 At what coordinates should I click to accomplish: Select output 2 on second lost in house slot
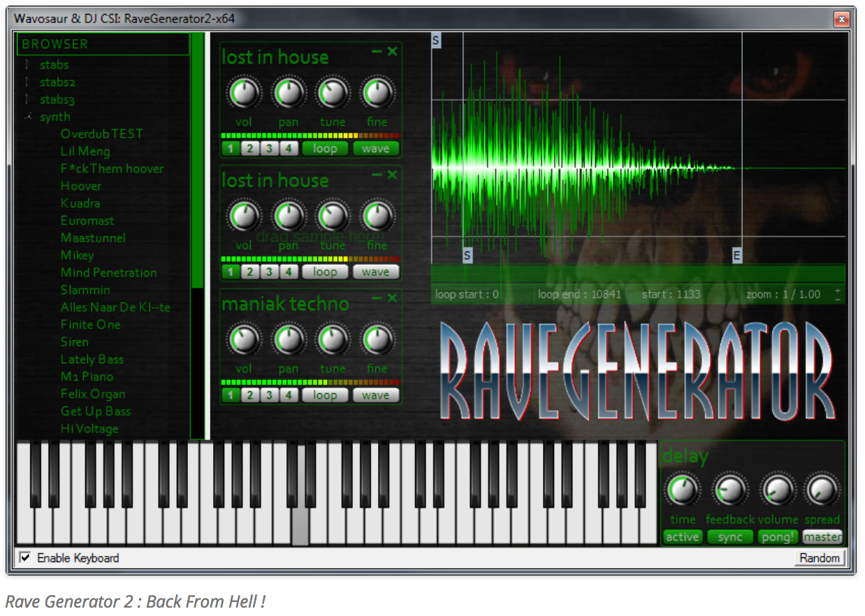249,272
